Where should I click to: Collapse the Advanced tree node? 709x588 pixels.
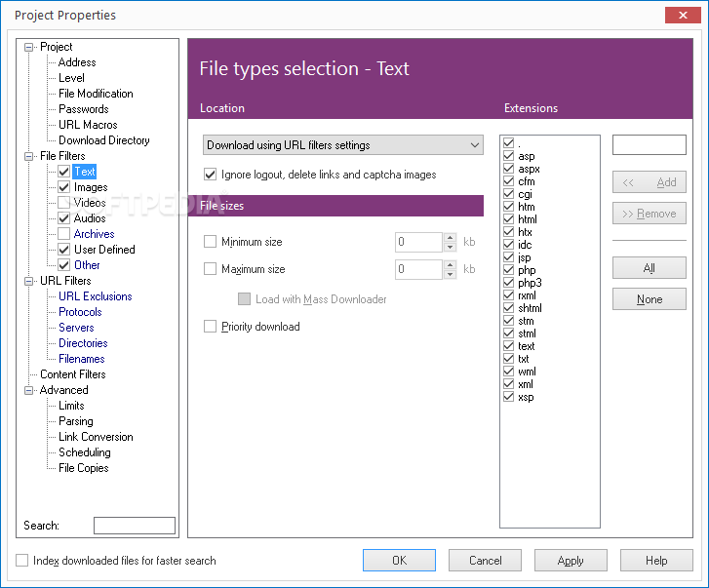[x=29, y=390]
